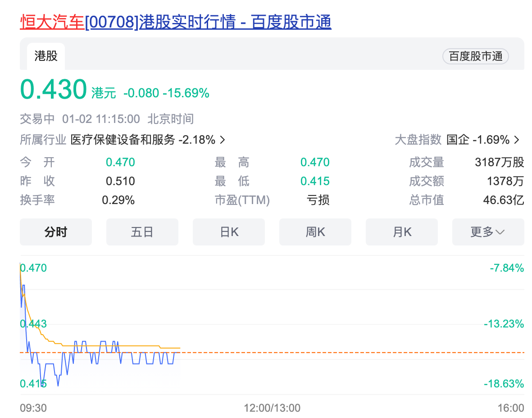
Task: Click the 港元 currency label
Action: coord(104,93)
